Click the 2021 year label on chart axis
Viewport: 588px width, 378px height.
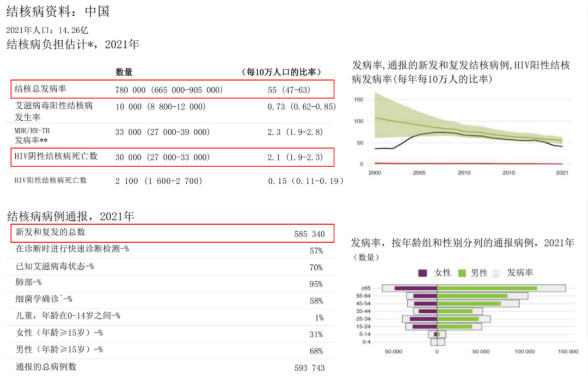coord(561,173)
